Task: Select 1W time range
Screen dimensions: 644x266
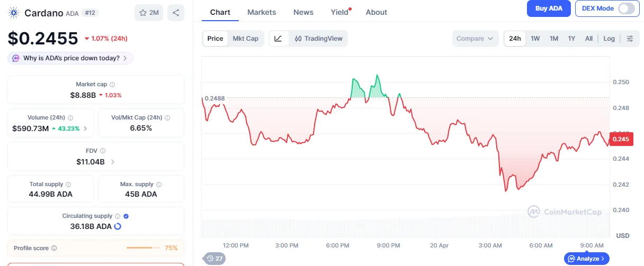Action: (535, 39)
